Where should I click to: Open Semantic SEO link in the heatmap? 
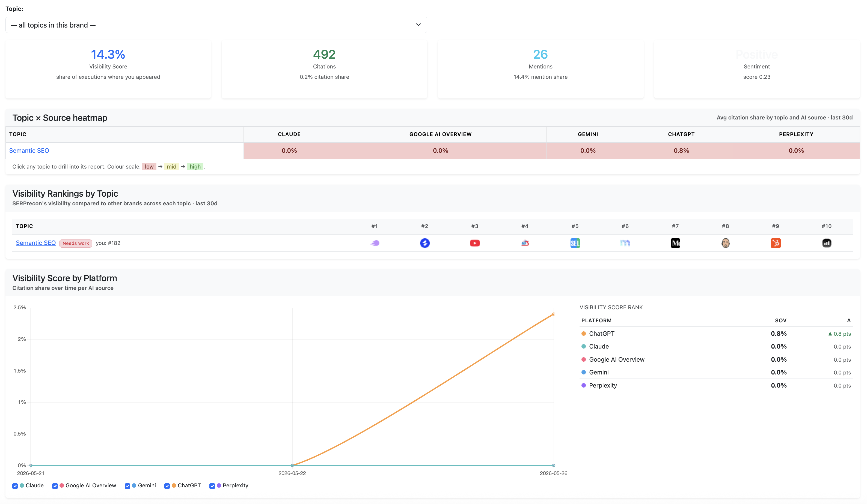29,151
